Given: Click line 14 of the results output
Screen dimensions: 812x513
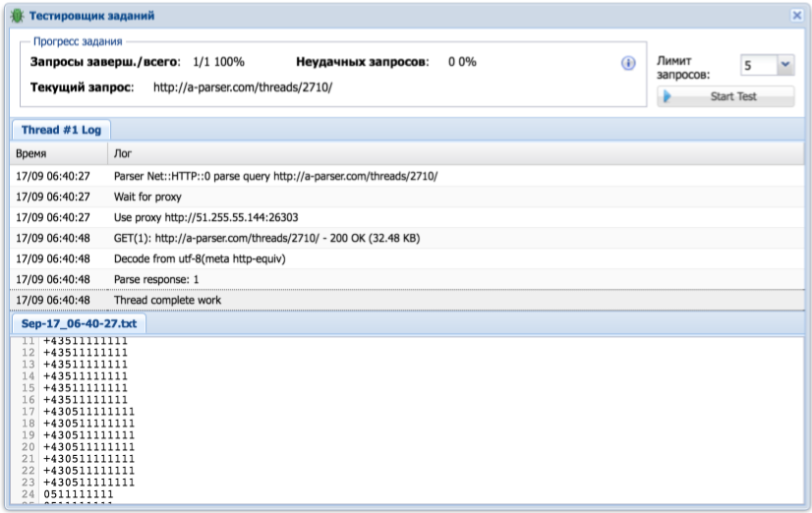Looking at the screenshot, I should [x=86, y=376].
